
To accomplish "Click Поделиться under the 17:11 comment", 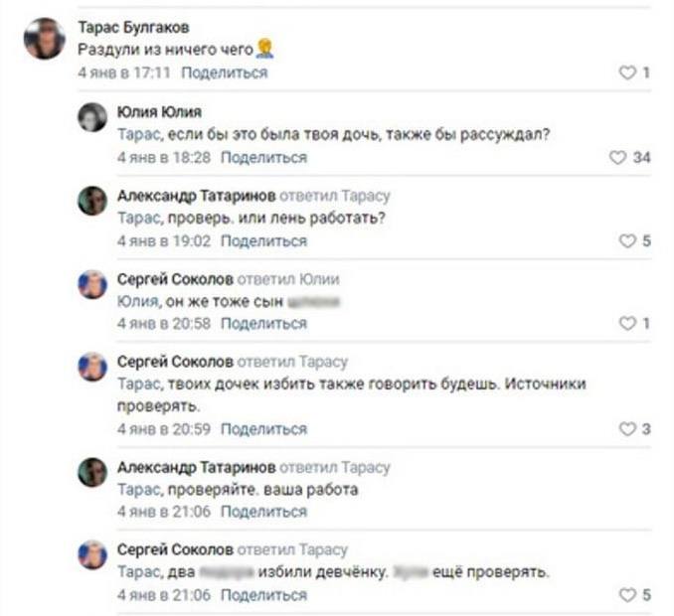I will (x=225, y=73).
